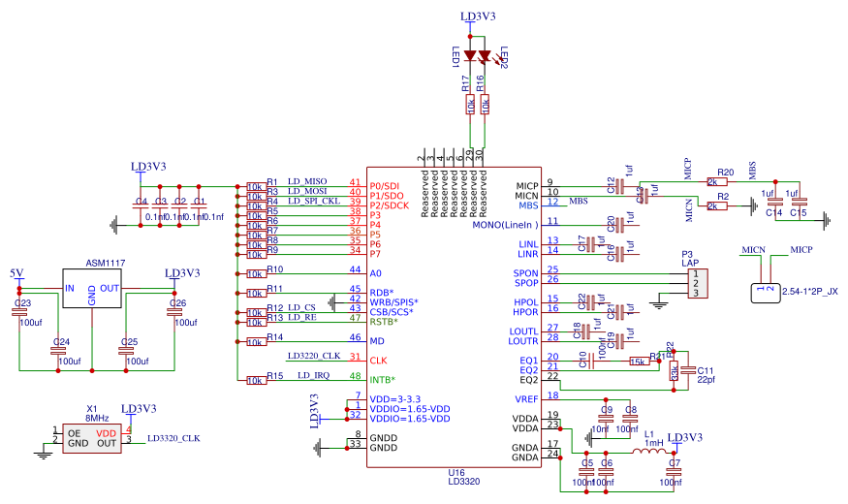The width and height of the screenshot is (848, 504).
Task: Click the WRB/SPIS* pin name
Action: tap(394, 302)
